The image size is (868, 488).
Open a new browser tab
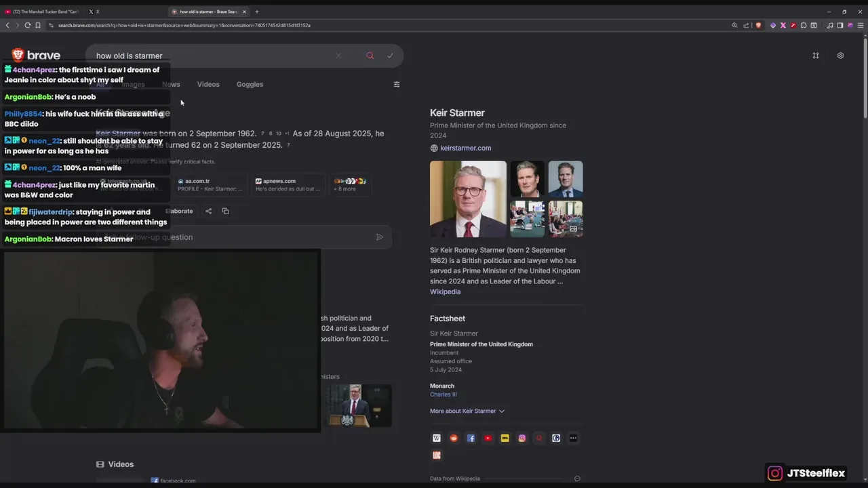256,12
